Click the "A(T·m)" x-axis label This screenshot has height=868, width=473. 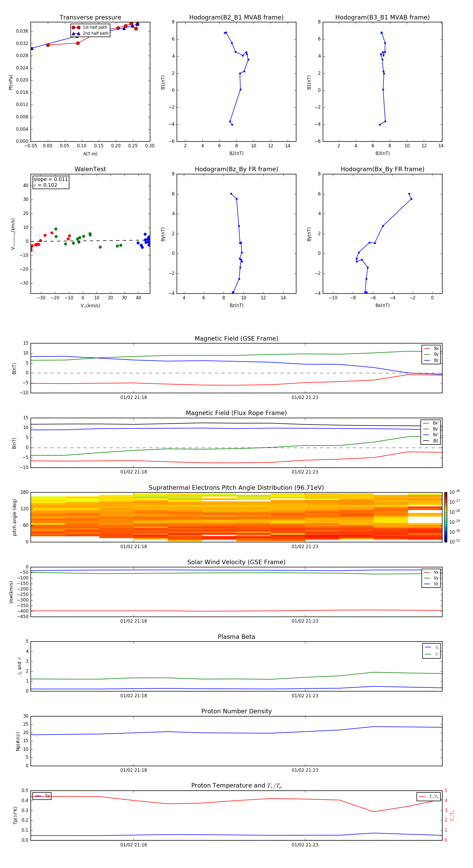(x=90, y=154)
